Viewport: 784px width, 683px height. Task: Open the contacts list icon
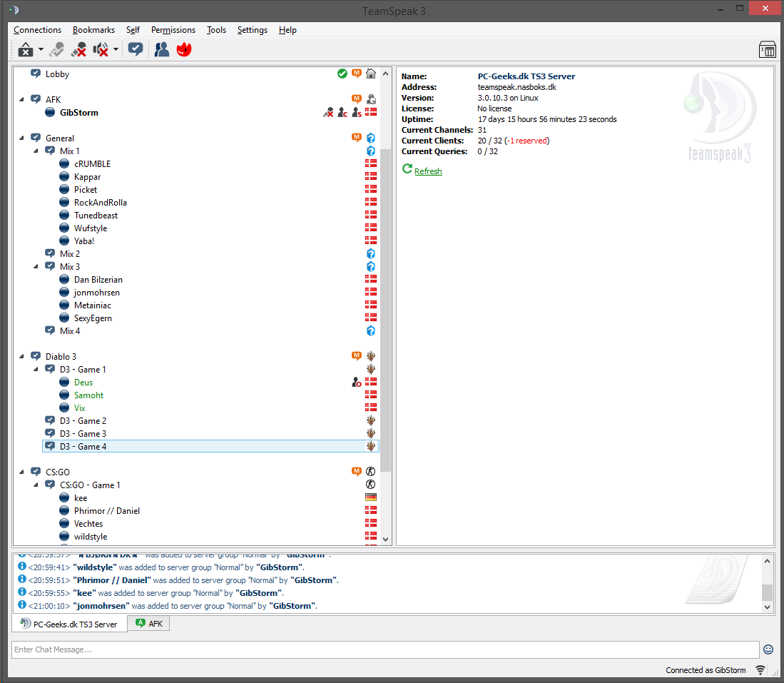[161, 49]
